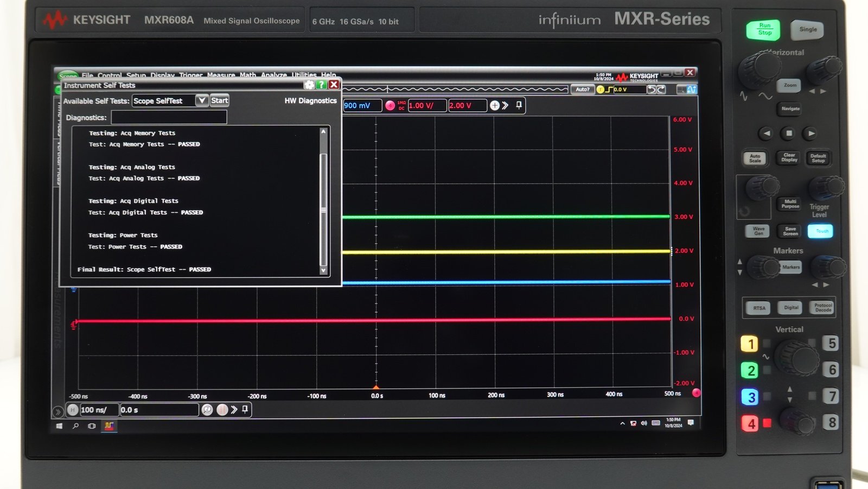This screenshot has width=868, height=489.
Task: Click the pink grid icon in horizontal bar
Action: click(222, 410)
